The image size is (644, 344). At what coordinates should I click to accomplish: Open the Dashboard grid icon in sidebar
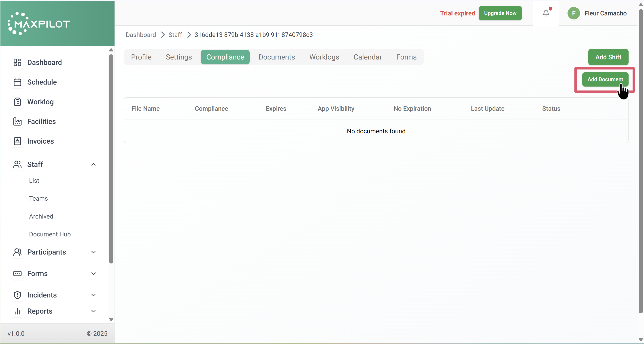17,62
